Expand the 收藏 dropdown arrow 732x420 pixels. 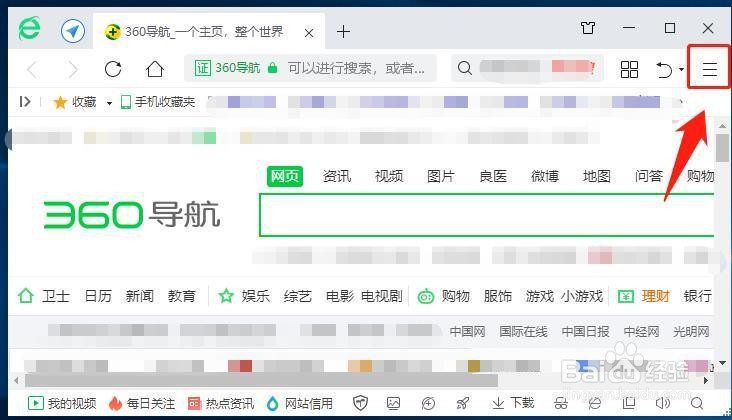109,103
